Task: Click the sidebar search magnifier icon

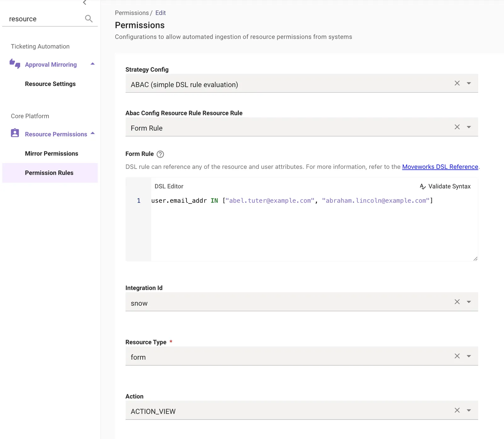Action: [89, 19]
